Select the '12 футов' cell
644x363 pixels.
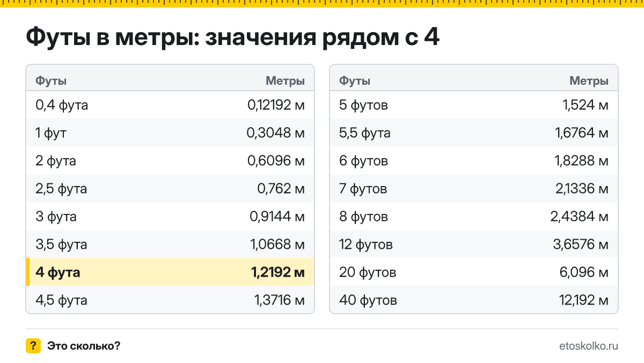pyautogui.click(x=366, y=245)
